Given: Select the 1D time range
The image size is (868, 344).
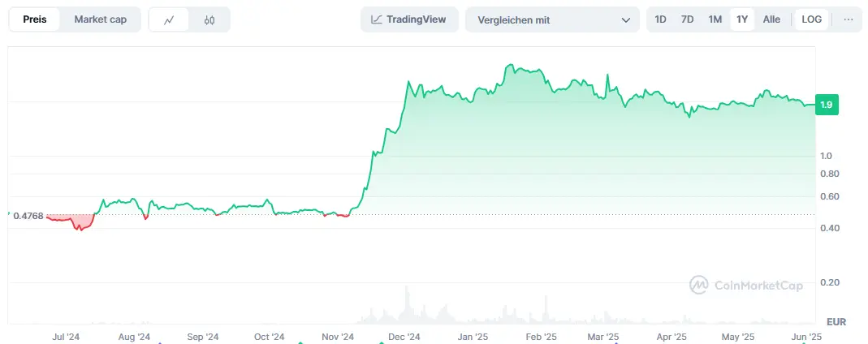Looking at the screenshot, I should tap(661, 19).
